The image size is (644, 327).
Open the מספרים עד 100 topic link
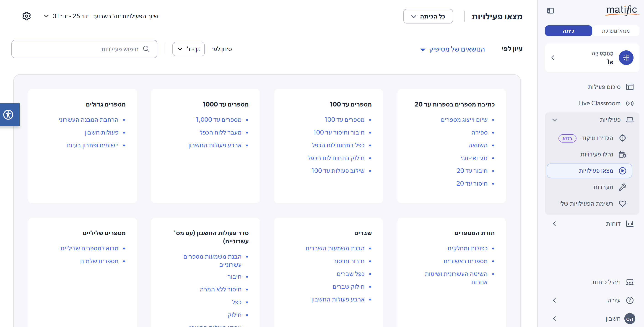click(x=344, y=120)
